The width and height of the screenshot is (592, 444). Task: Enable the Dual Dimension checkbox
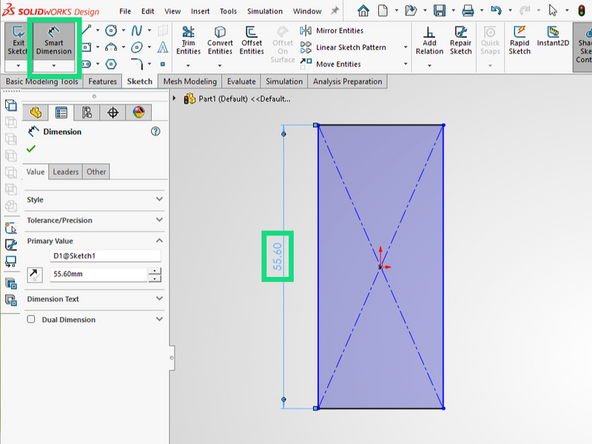[31, 319]
